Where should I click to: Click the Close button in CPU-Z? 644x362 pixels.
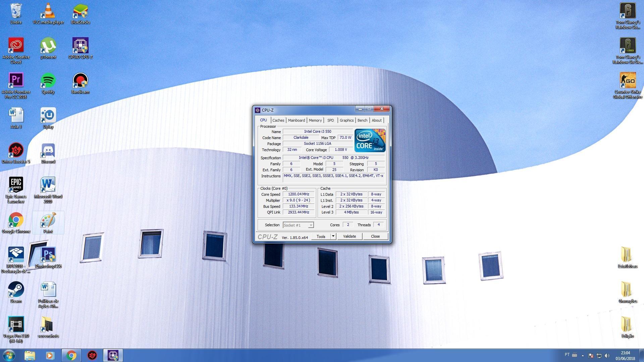(x=375, y=236)
